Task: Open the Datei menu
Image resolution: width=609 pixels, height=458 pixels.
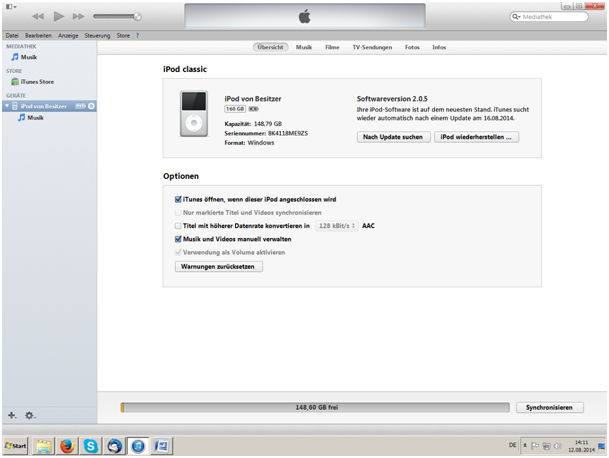Action: [12, 35]
